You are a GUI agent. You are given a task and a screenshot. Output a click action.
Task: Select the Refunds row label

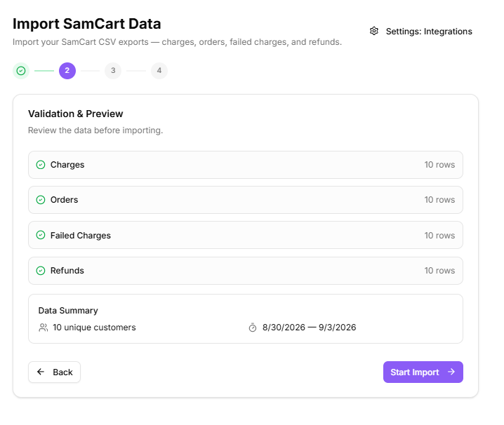[67, 271]
